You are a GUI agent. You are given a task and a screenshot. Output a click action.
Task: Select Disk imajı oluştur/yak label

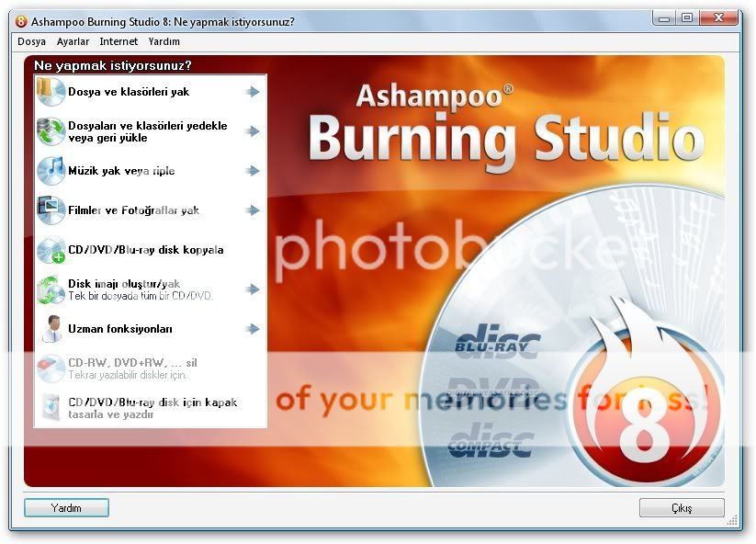(124, 284)
